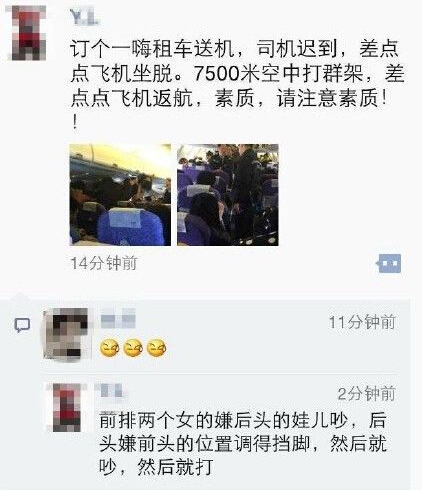
Task: Open post author's blurred username
Action: pos(84,17)
